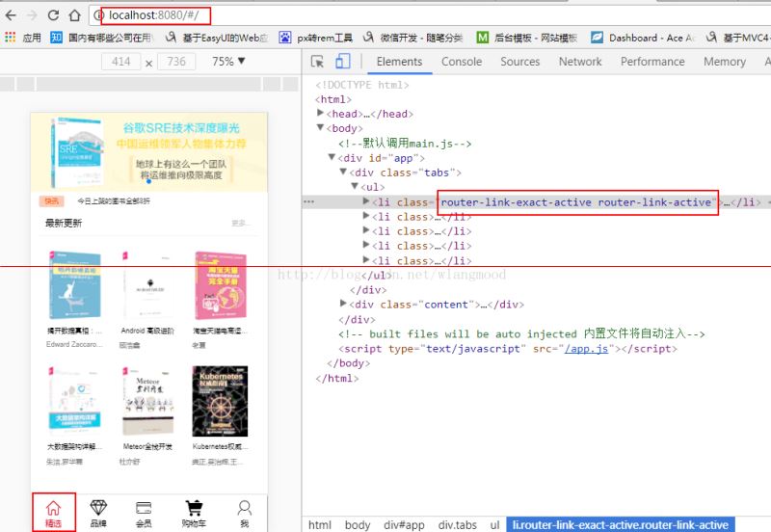The image size is (771, 532).
Task: Switch to the Sources tab
Action: click(519, 62)
